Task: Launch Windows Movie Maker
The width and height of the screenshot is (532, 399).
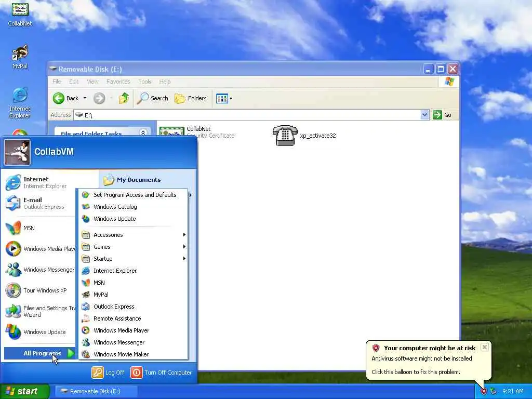Action: click(x=133, y=354)
